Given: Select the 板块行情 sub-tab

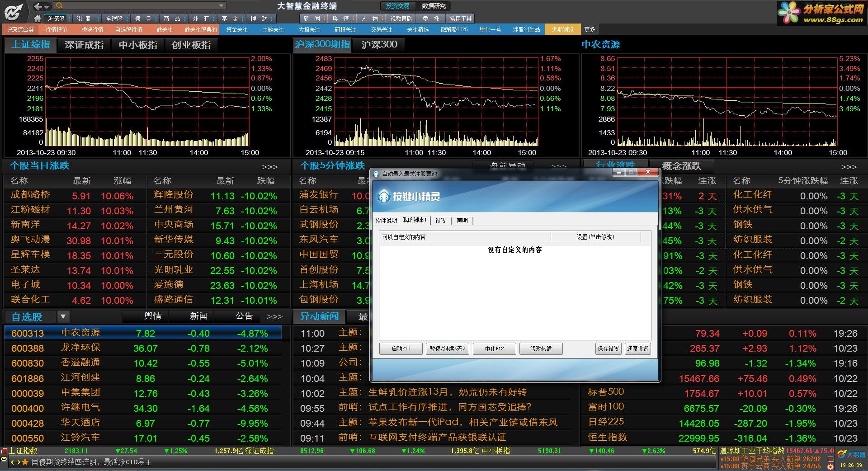Looking at the screenshot, I should [x=92, y=29].
